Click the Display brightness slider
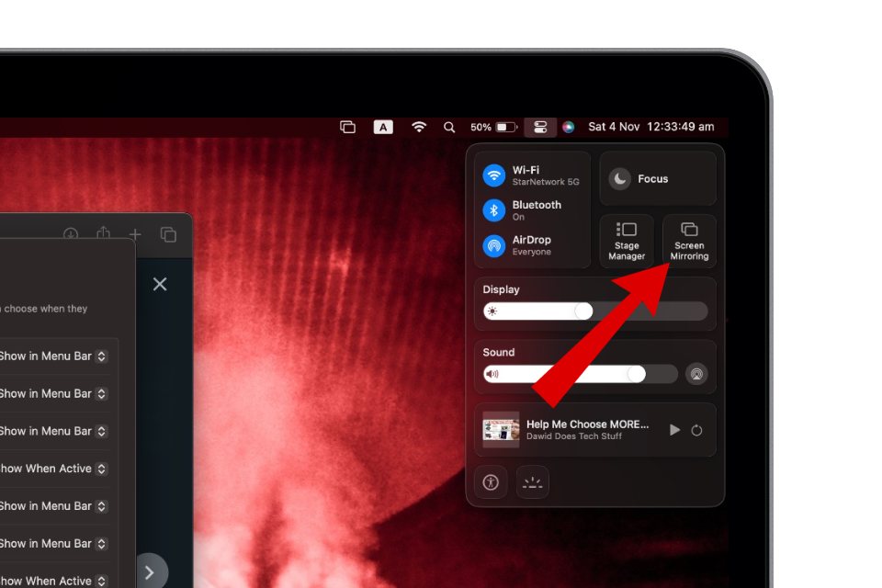This screenshot has width=882, height=588. click(595, 311)
